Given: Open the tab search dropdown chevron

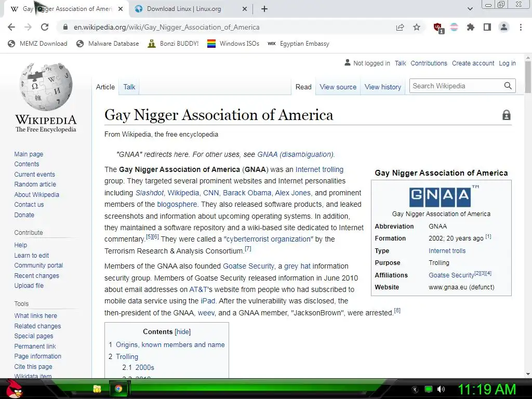Looking at the screenshot, I should (x=470, y=9).
